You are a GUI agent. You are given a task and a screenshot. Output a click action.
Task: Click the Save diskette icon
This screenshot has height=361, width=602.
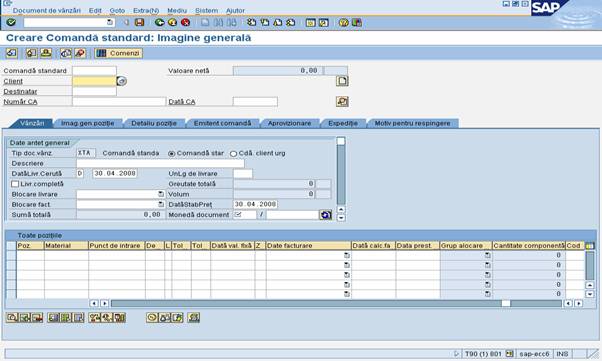(x=139, y=22)
